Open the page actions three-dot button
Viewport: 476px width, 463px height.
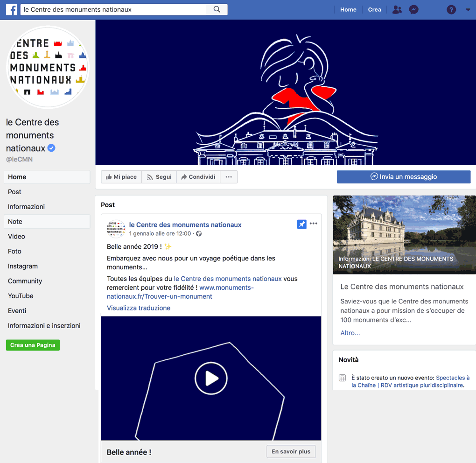229,177
